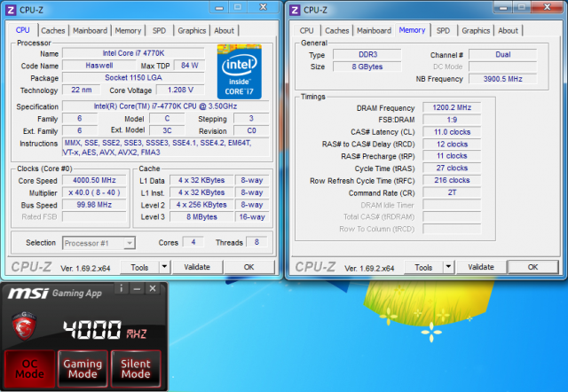Switch to Graphics tab in left CPU-Z window

click(x=192, y=31)
